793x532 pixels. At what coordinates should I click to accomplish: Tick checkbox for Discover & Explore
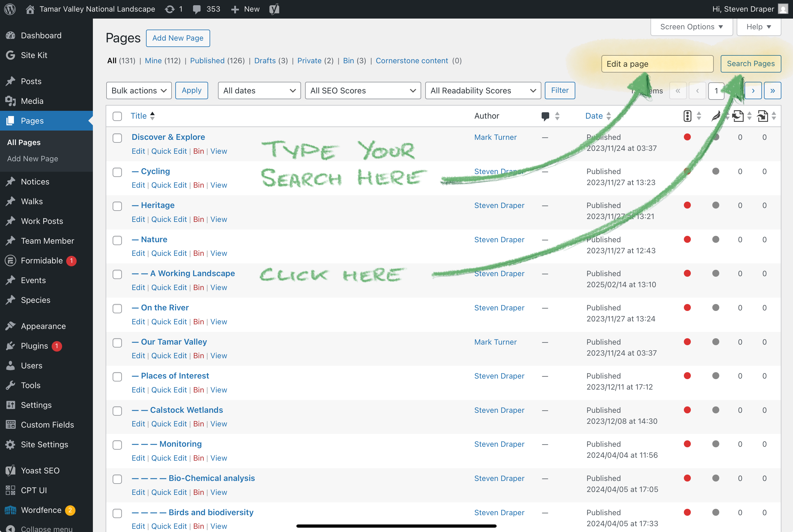(117, 138)
